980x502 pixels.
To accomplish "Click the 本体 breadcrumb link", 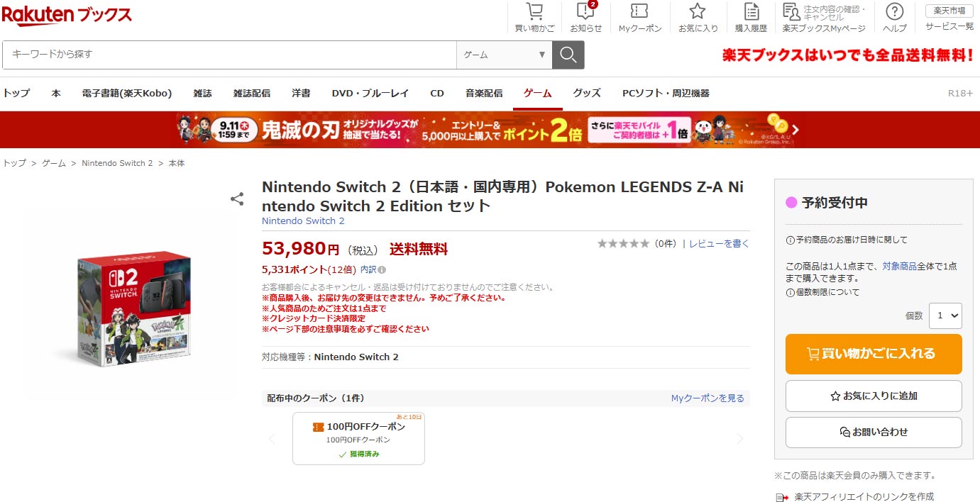I will 176,163.
